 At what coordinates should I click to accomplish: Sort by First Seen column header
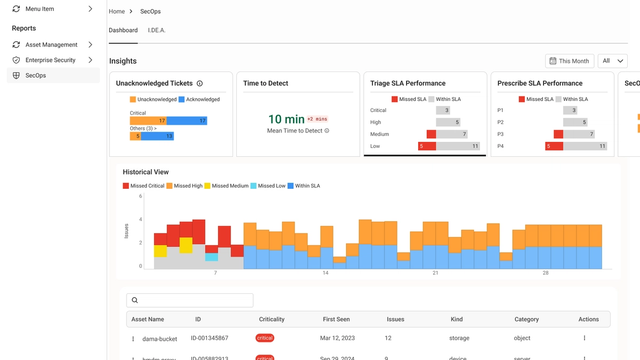pyautogui.click(x=336, y=319)
